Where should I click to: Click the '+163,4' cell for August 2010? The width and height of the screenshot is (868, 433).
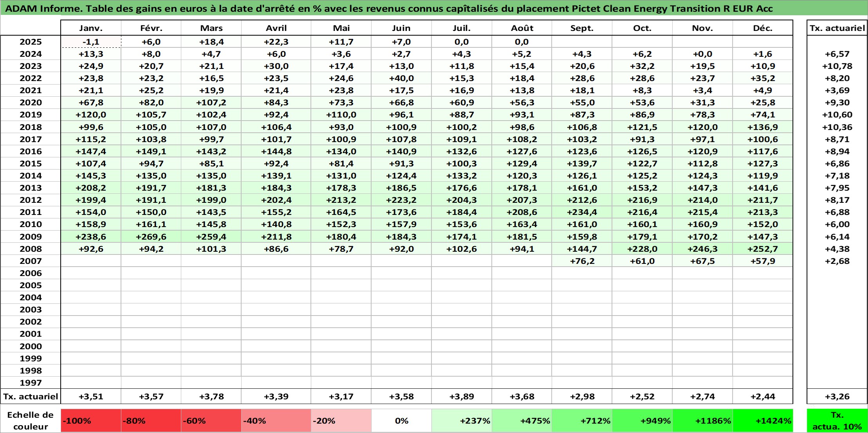coord(522,224)
